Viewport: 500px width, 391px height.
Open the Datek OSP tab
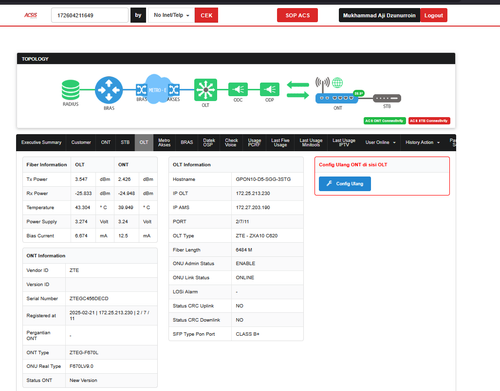pos(209,142)
